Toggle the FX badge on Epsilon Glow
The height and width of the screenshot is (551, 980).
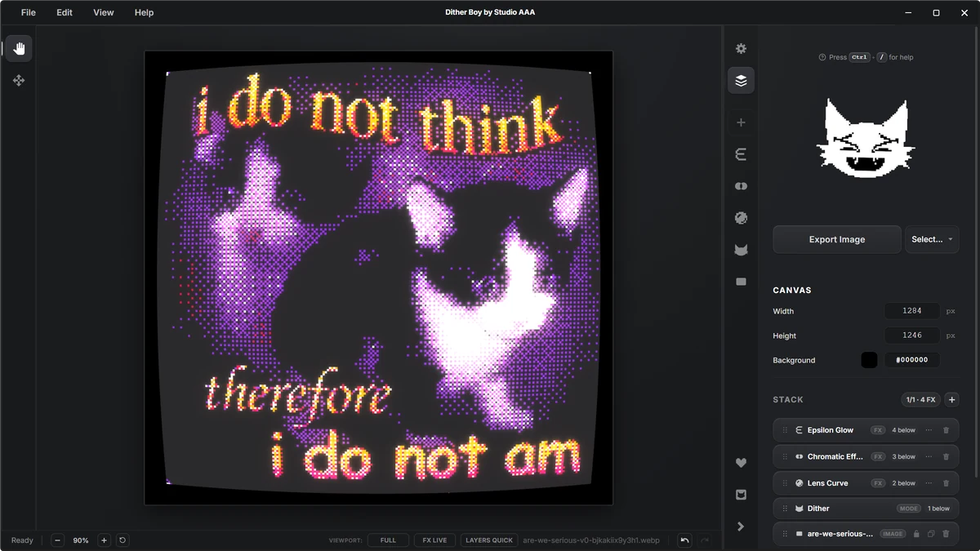point(878,430)
